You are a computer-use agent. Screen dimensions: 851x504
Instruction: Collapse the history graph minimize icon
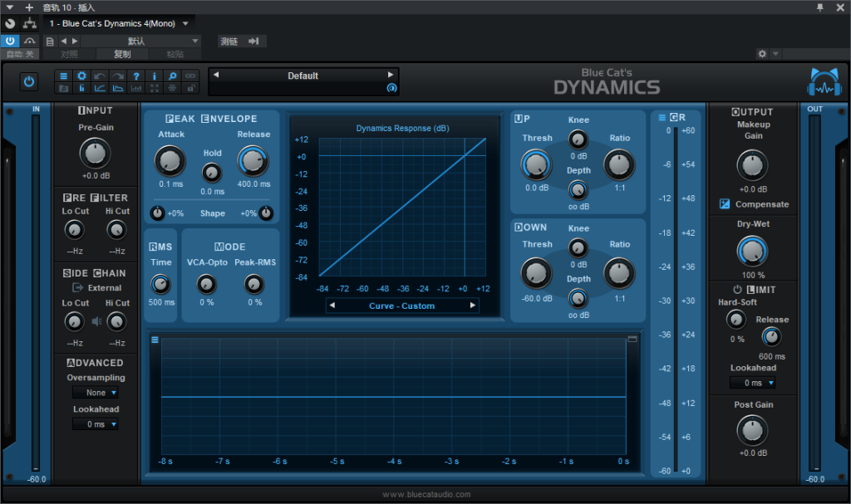pyautogui.click(x=632, y=339)
